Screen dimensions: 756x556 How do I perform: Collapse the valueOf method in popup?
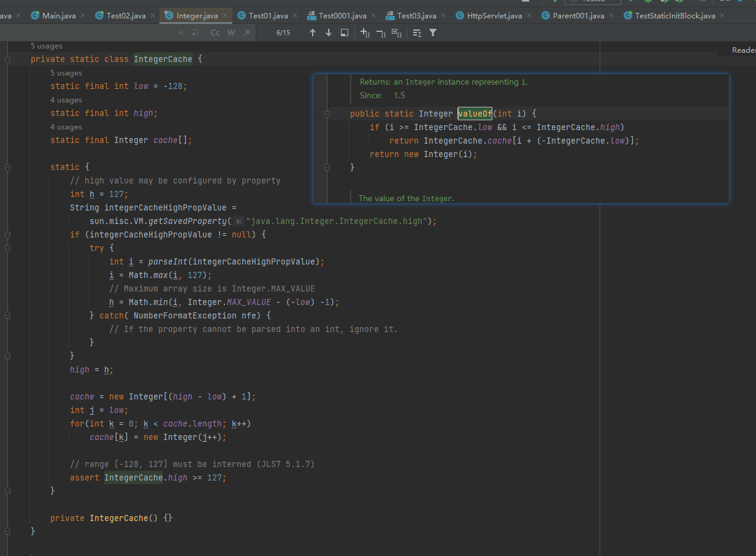(327, 114)
